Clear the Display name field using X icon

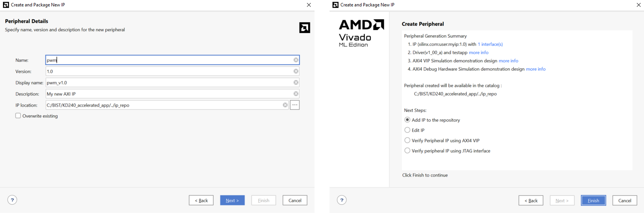pyautogui.click(x=296, y=82)
